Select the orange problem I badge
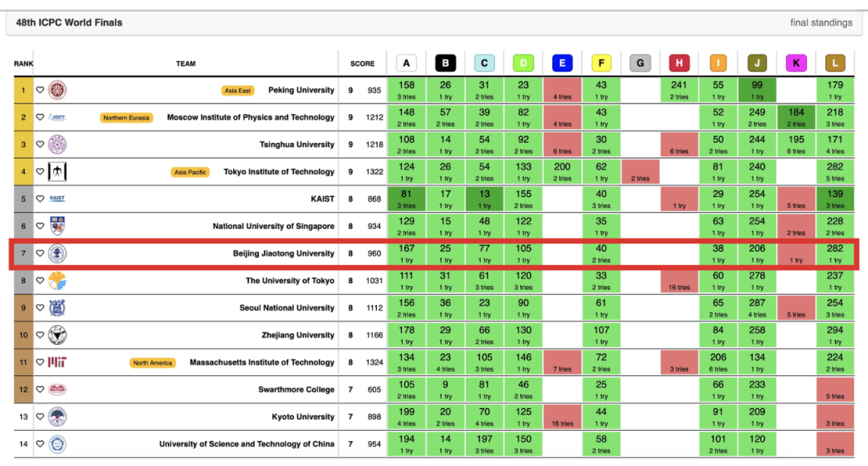The height and width of the screenshot is (466, 868). (x=718, y=63)
